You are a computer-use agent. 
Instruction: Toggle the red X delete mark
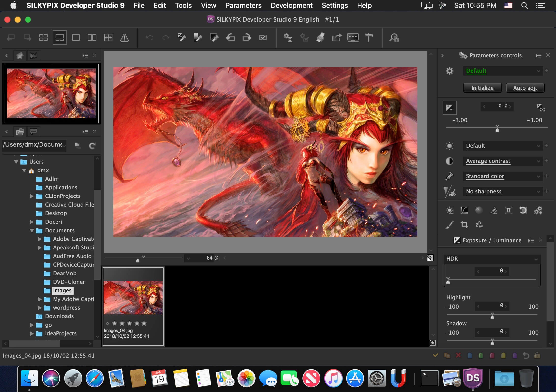point(458,355)
